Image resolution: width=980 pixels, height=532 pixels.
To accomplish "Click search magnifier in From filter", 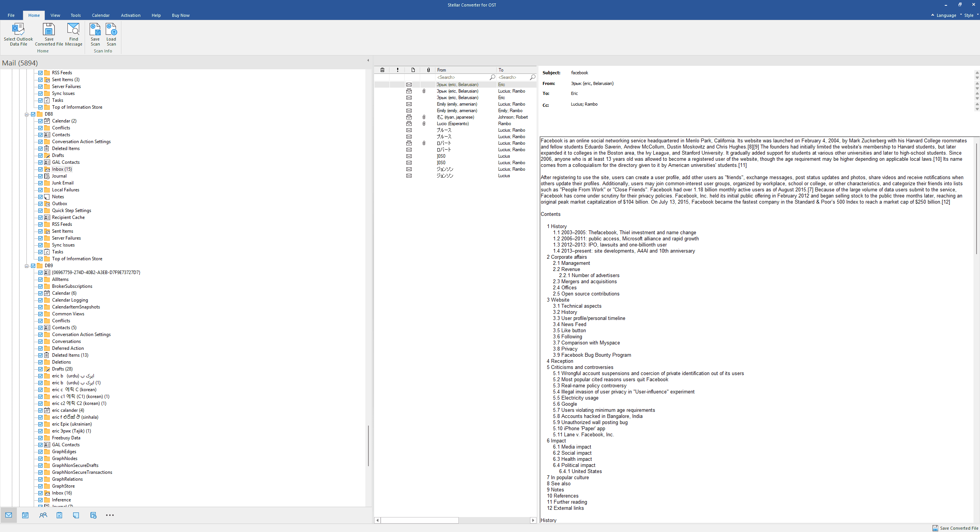I will tap(492, 77).
